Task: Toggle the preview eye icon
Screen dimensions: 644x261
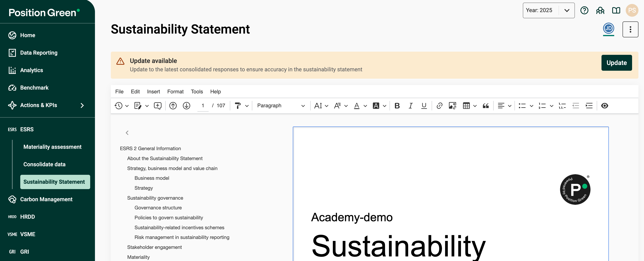Action: coord(604,106)
